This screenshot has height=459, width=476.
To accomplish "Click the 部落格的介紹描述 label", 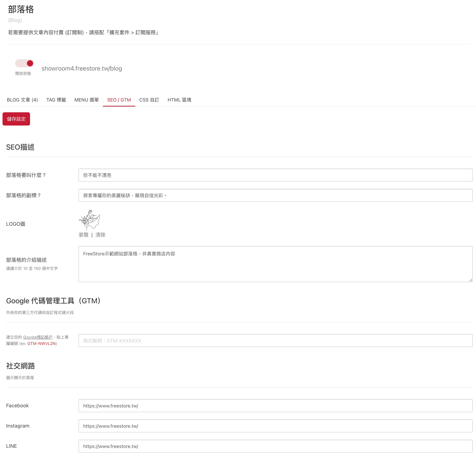I will (26, 260).
